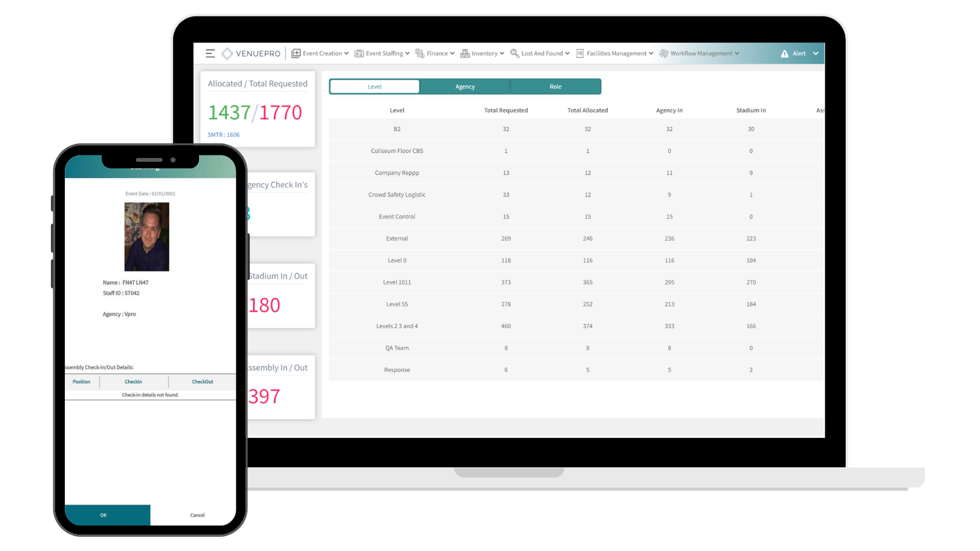
Task: Expand the Event Creation dropdown arrow
Action: point(347,54)
